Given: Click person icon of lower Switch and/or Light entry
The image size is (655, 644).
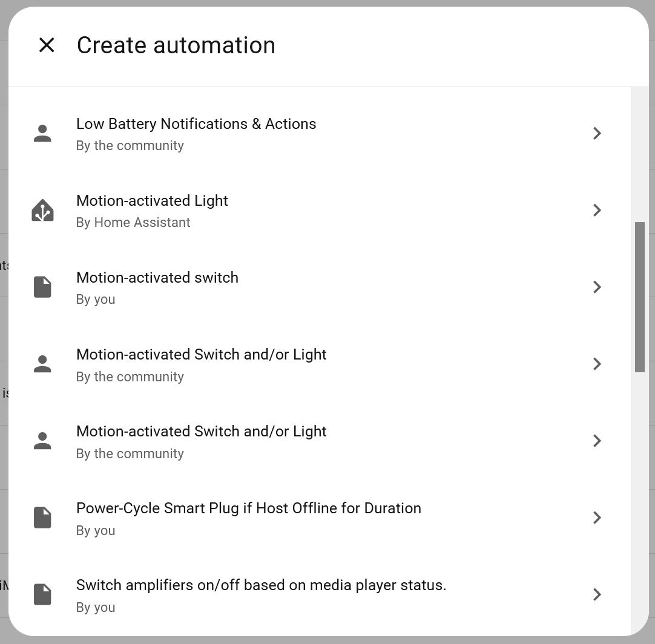Looking at the screenshot, I should pos(42,441).
